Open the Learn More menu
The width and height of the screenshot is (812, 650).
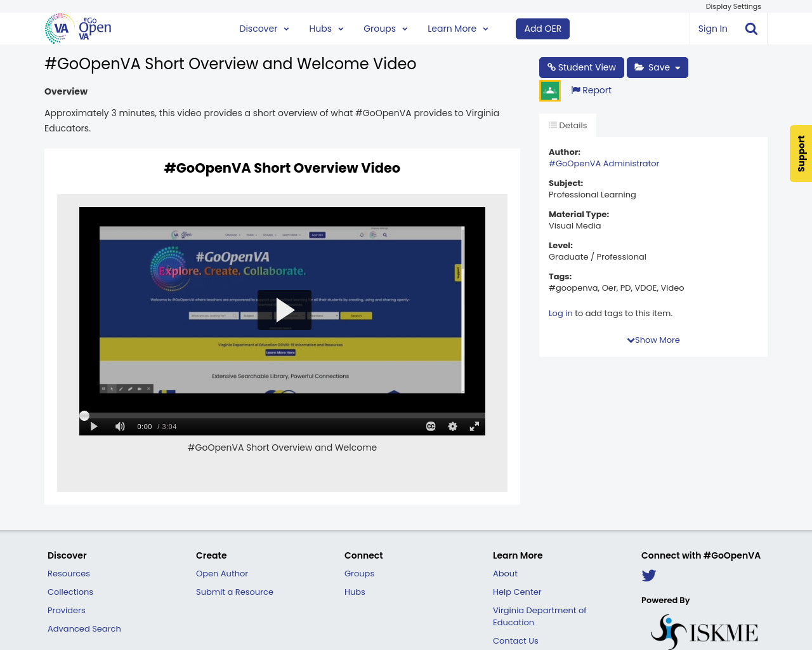(x=457, y=28)
